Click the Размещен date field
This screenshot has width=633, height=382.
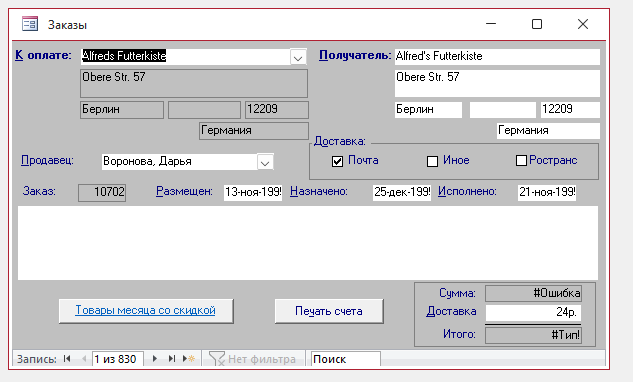coord(253,192)
